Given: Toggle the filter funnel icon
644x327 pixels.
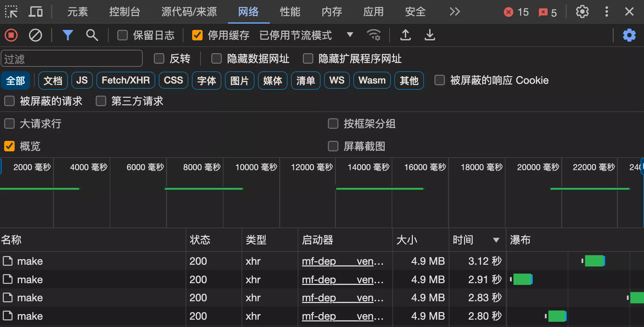Looking at the screenshot, I should pyautogui.click(x=68, y=35).
